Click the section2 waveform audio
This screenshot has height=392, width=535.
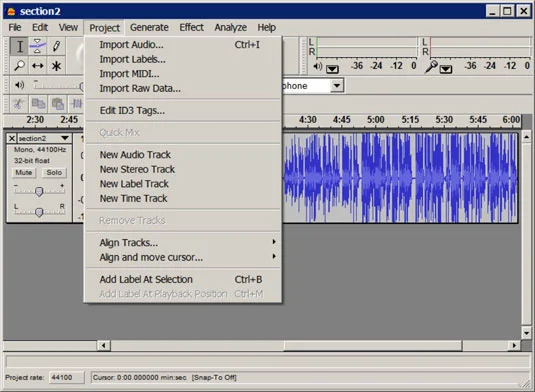[x=400, y=178]
